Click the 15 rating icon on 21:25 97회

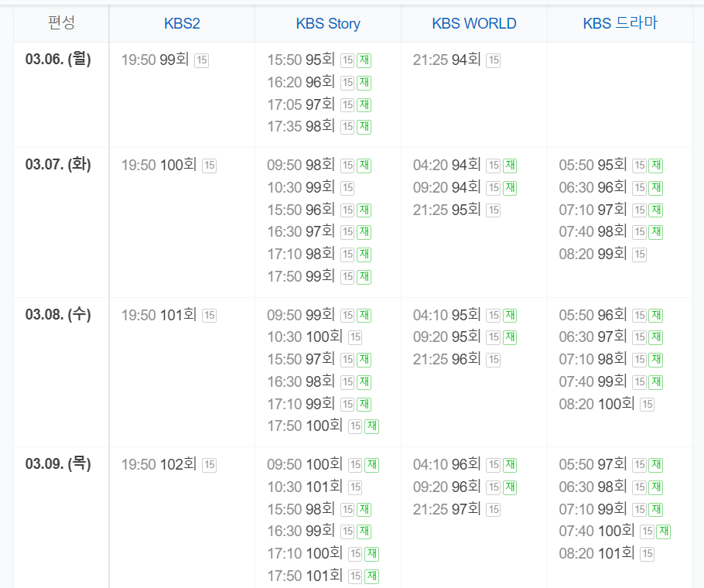click(x=494, y=510)
